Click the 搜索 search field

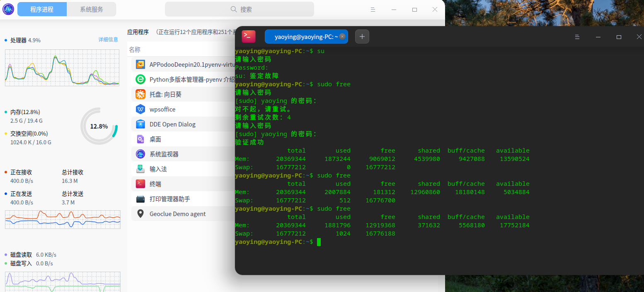pyautogui.click(x=240, y=9)
